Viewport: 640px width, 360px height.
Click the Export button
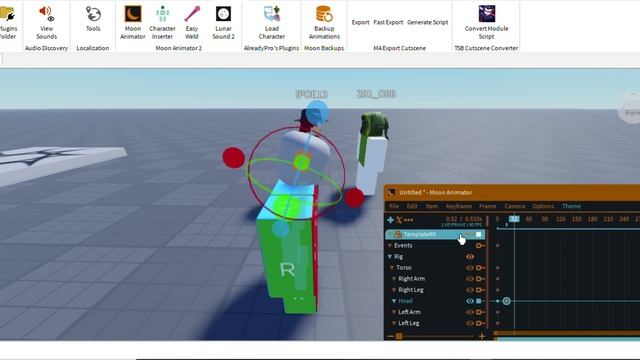[x=360, y=22]
